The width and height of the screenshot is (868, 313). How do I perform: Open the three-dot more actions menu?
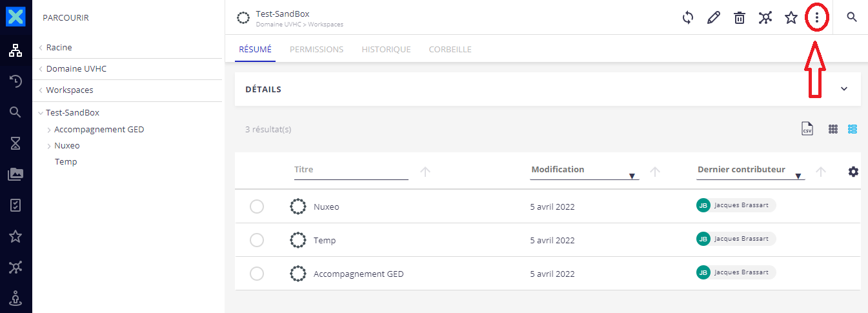point(817,18)
